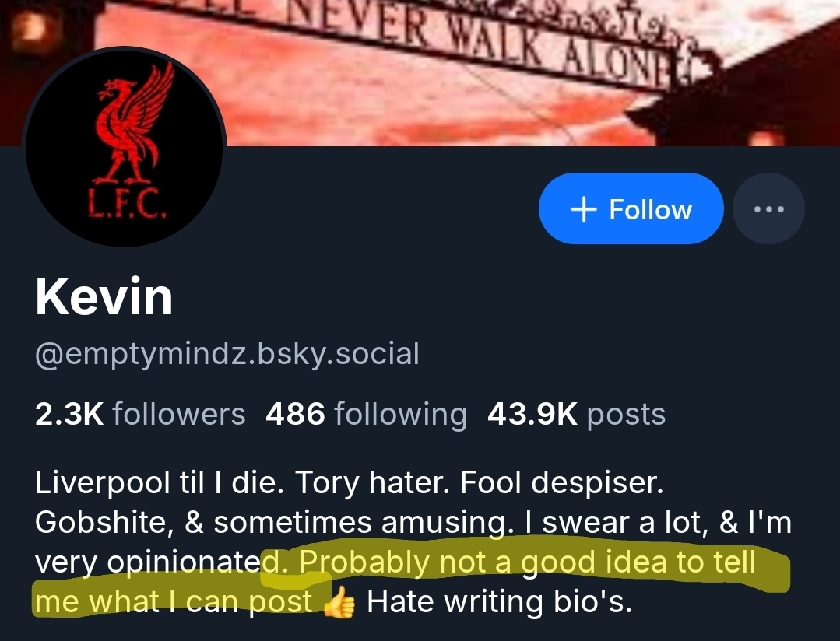Open the 2.3K followers list

click(x=140, y=415)
